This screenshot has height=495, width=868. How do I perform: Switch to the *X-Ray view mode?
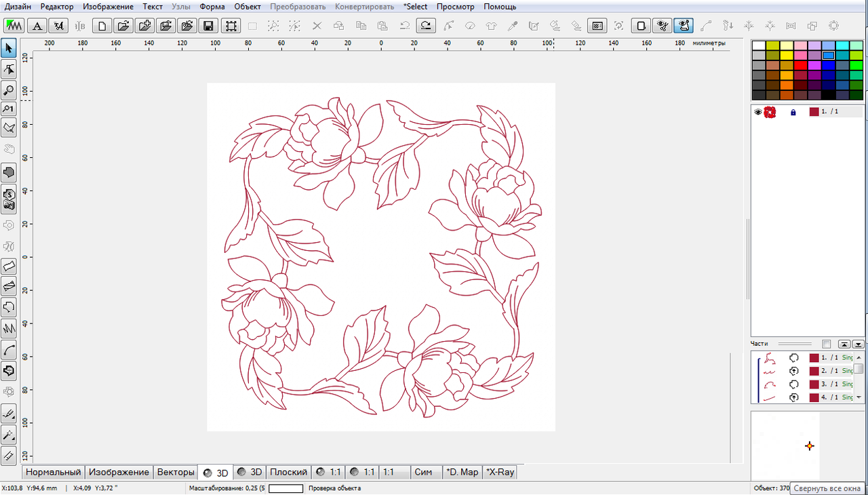pyautogui.click(x=500, y=472)
